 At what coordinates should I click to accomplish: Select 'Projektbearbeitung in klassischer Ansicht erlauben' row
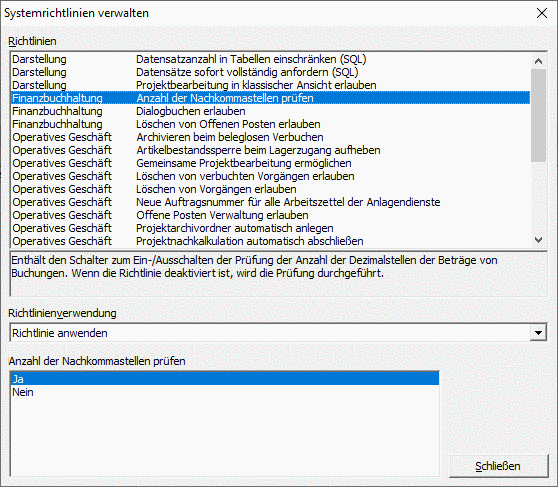tap(270, 85)
